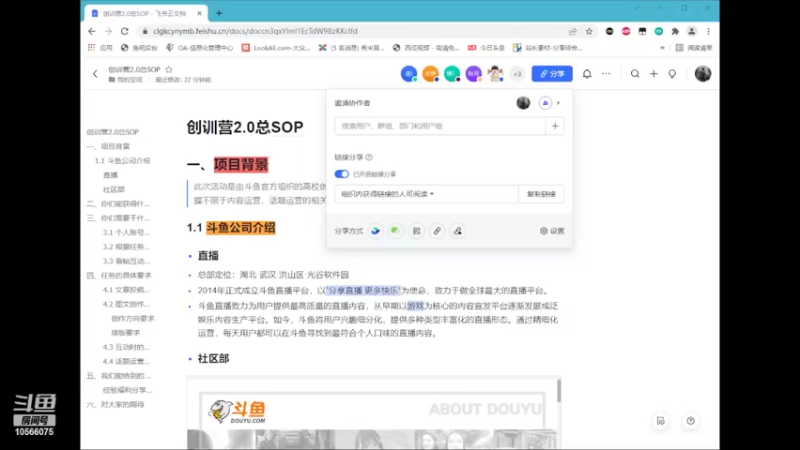
Task: Open the LookAE.com bookmark
Action: 276,48
